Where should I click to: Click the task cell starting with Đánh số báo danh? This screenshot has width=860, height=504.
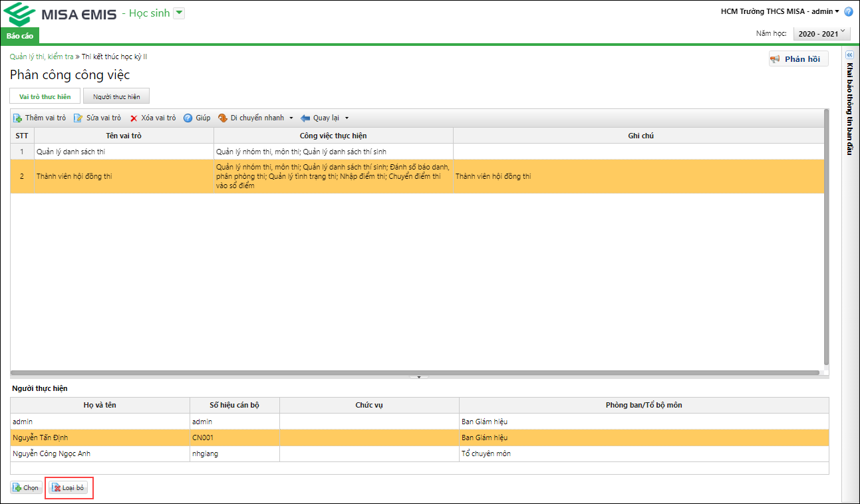(333, 176)
